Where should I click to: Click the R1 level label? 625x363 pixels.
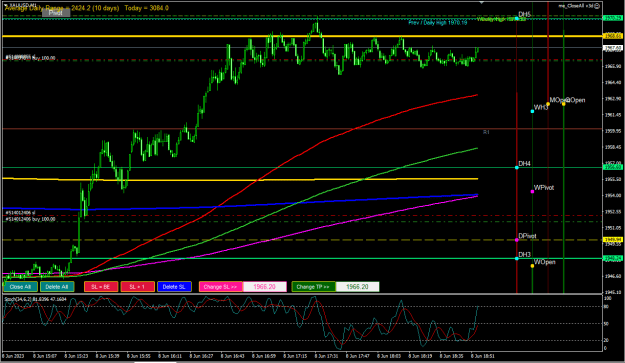pos(486,132)
